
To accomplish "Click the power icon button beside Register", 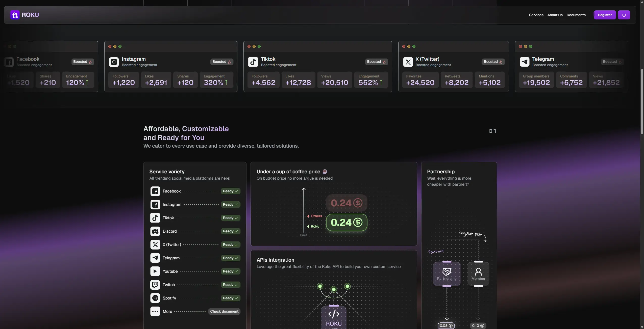I will 624,15.
